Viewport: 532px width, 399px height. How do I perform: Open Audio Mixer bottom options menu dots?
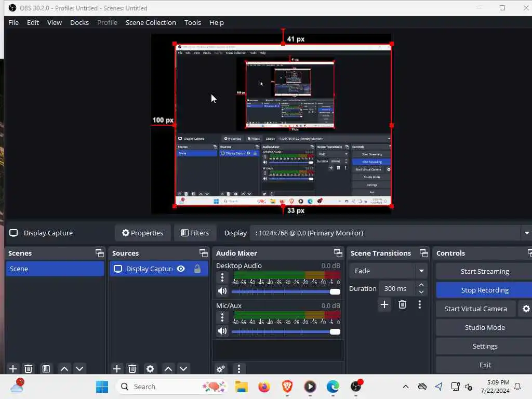click(239, 368)
